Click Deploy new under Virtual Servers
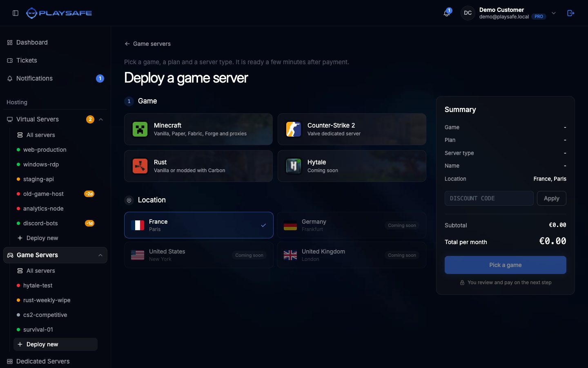588x368 pixels. (x=56, y=238)
